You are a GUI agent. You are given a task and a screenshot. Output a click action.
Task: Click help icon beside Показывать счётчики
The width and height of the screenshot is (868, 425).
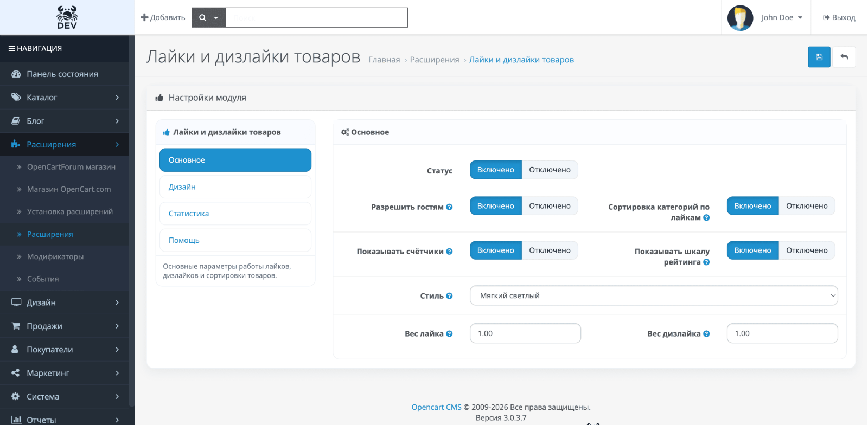[449, 252]
